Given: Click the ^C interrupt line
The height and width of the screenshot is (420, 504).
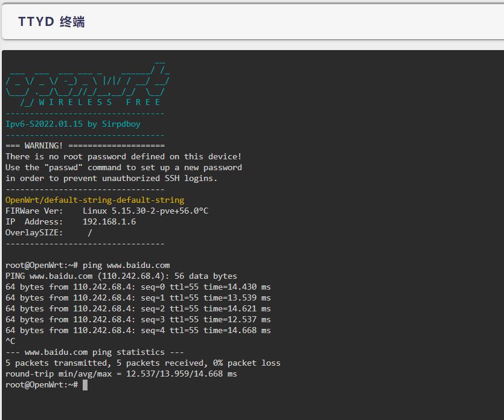Looking at the screenshot, I should 10,342.
